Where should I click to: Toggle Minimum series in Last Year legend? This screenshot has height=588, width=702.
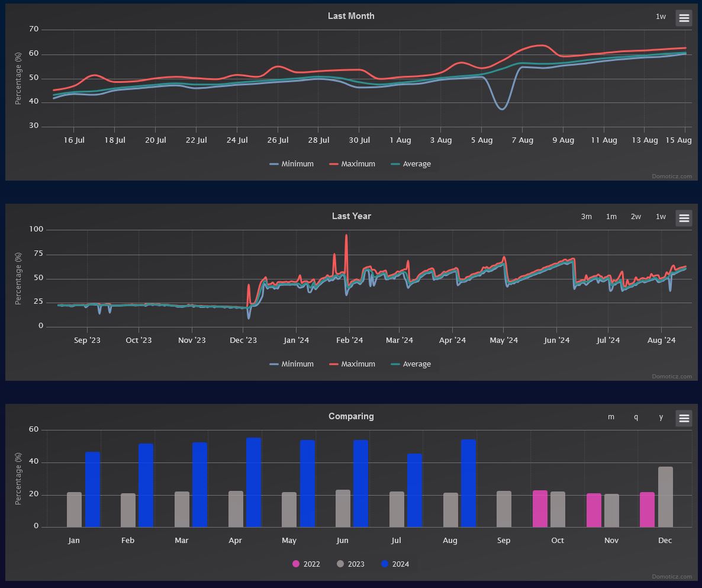click(x=291, y=364)
